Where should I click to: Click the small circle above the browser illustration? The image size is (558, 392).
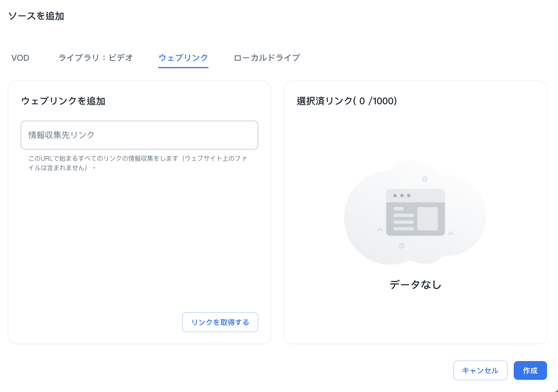pos(424,179)
